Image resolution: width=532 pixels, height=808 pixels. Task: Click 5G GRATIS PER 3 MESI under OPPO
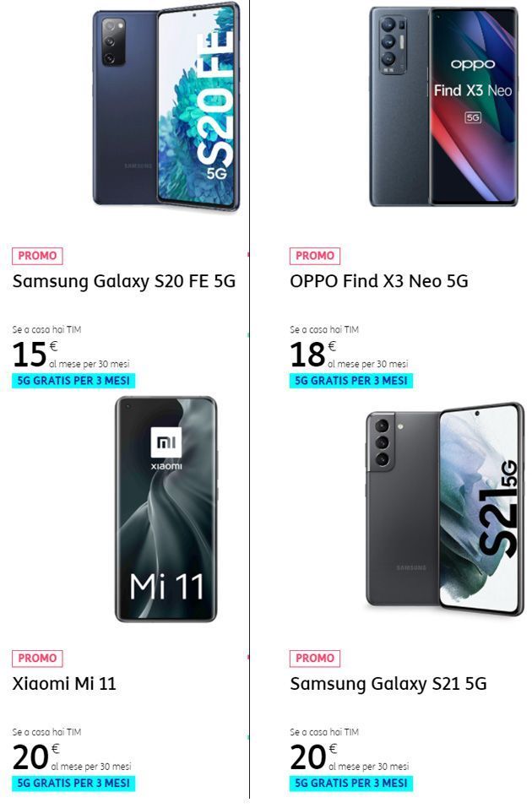coord(351,381)
